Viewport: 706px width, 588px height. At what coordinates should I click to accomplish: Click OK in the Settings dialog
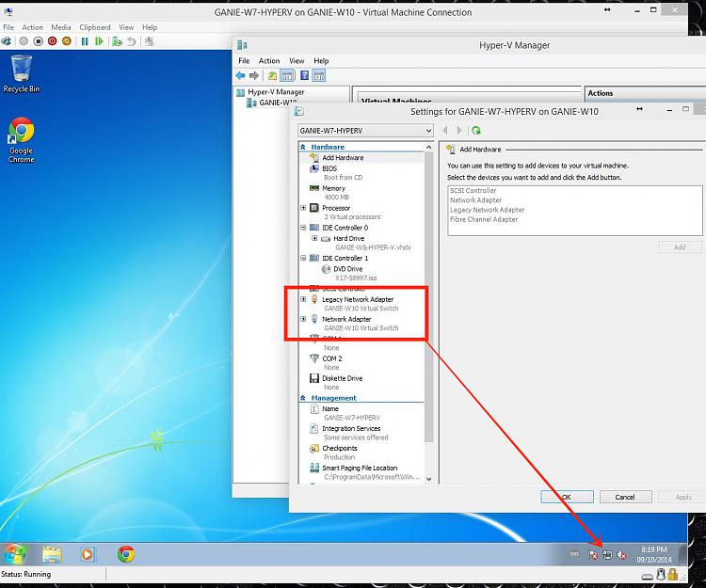coord(567,497)
